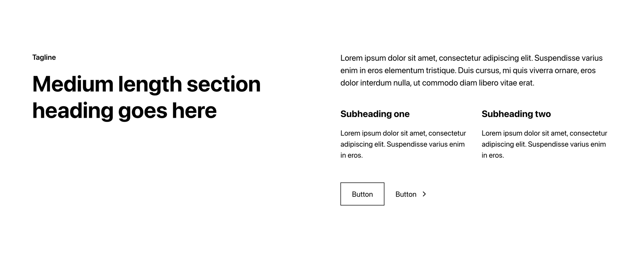Click the Tagline label
The height and width of the screenshot is (257, 644).
coord(44,57)
